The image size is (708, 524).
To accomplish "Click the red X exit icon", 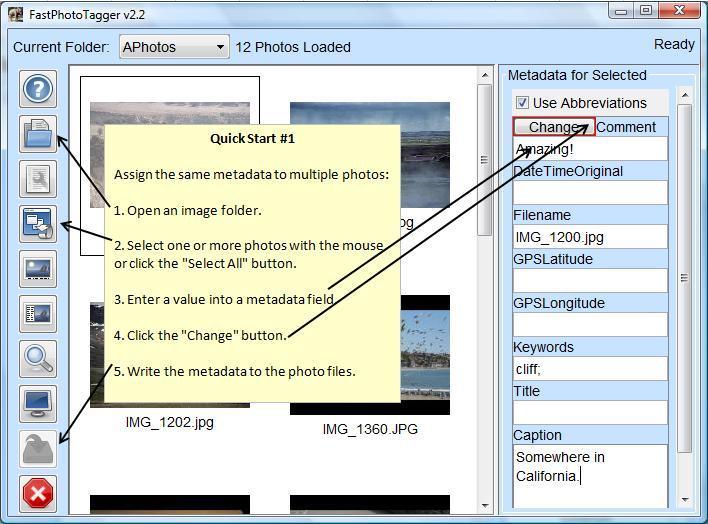I will [x=38, y=493].
